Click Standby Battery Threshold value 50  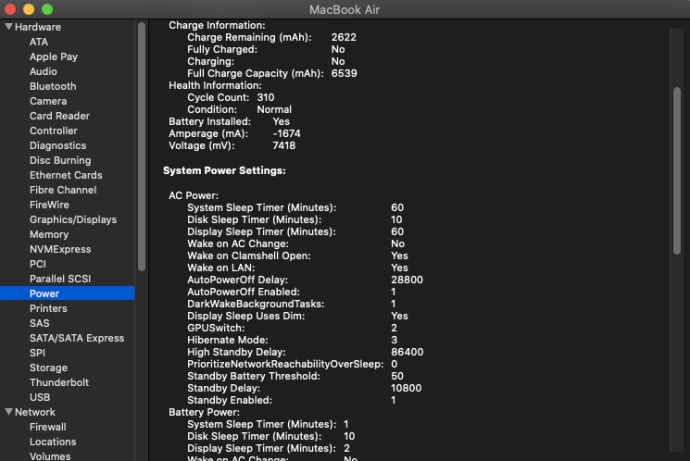click(397, 376)
